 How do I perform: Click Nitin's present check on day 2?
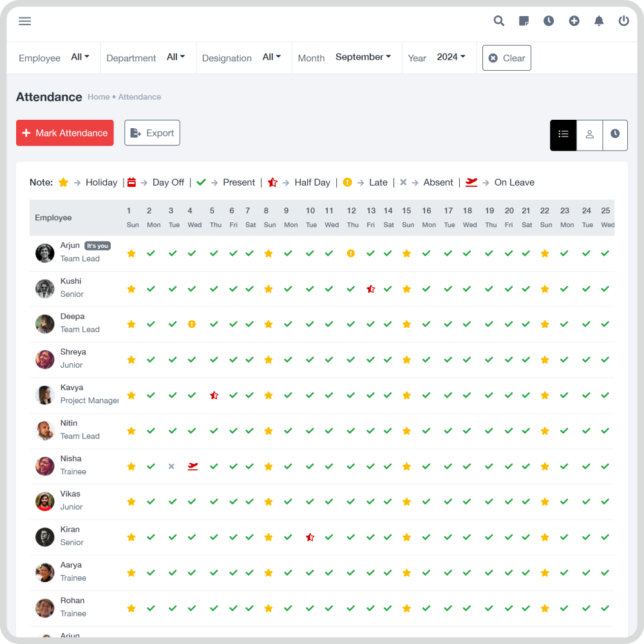click(151, 431)
